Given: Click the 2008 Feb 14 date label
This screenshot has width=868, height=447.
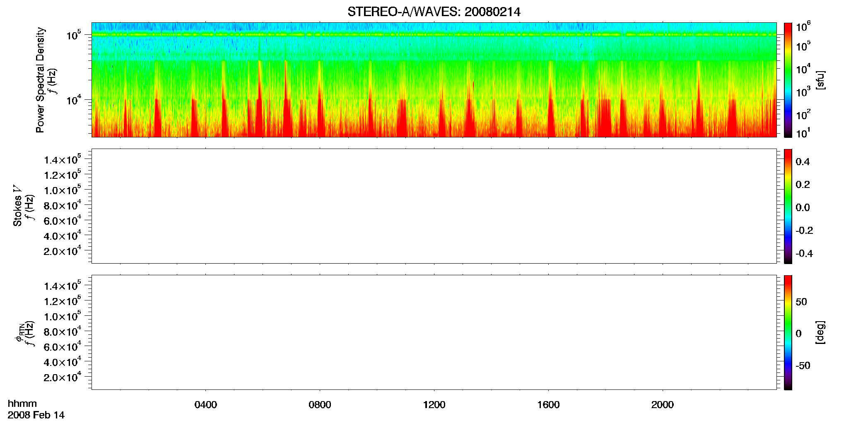Looking at the screenshot, I should point(36,415).
